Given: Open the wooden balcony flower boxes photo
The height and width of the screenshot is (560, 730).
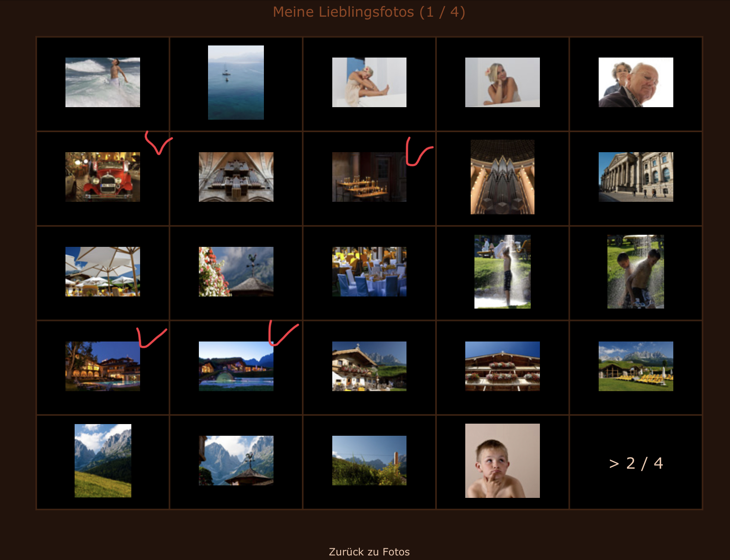Looking at the screenshot, I should (x=502, y=366).
